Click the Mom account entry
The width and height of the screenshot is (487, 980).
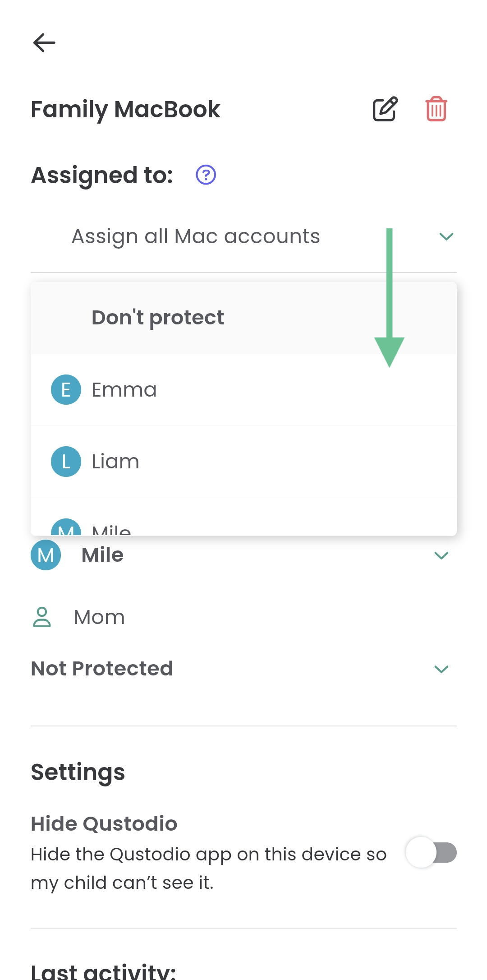99,616
